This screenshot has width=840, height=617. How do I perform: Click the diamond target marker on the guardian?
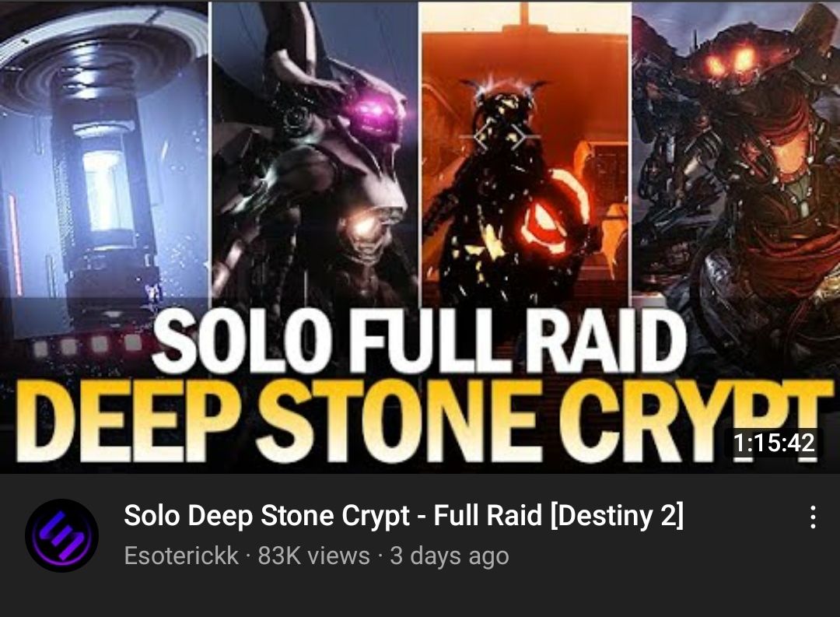tap(500, 137)
